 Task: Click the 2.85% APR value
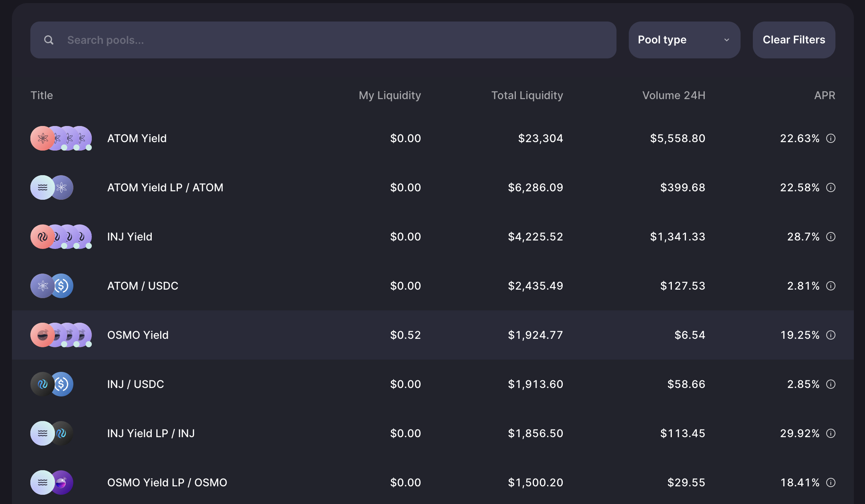[x=804, y=384]
